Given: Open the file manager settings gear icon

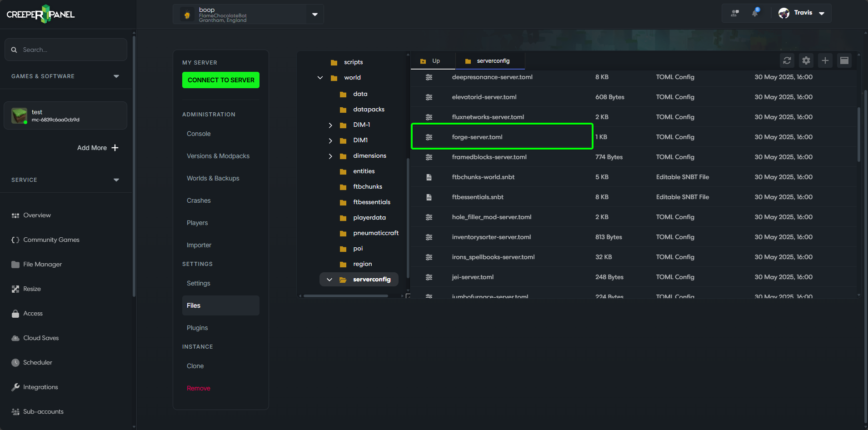Looking at the screenshot, I should tap(806, 60).
